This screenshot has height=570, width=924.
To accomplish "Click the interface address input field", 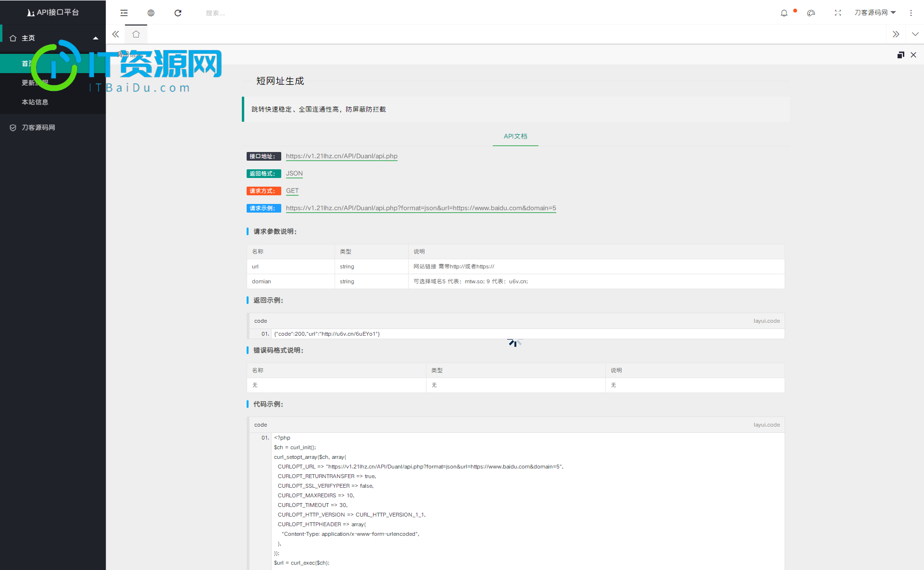I will coord(342,156).
